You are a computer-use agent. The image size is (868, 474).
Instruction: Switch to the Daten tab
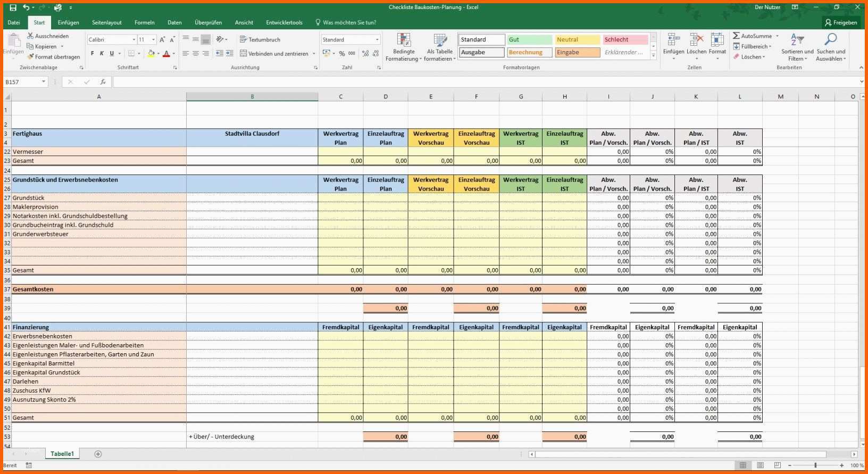pos(174,22)
